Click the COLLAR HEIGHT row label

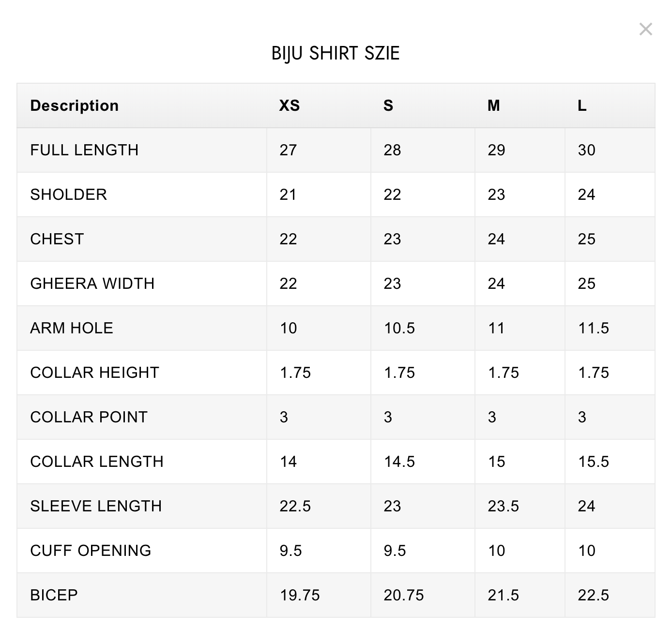pos(94,373)
